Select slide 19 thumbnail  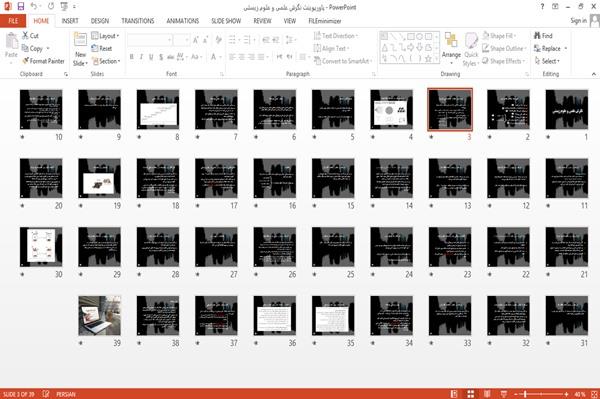tap(99, 178)
